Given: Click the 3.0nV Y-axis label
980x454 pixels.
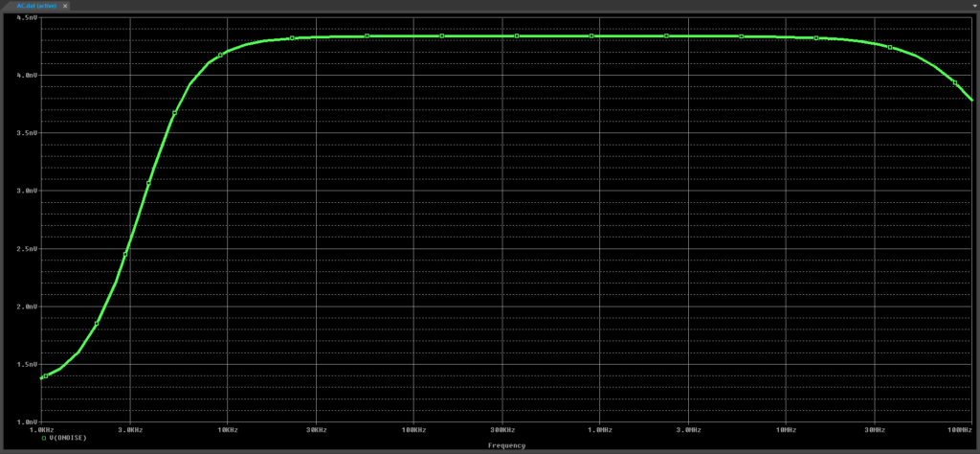Looking at the screenshot, I should (27, 191).
